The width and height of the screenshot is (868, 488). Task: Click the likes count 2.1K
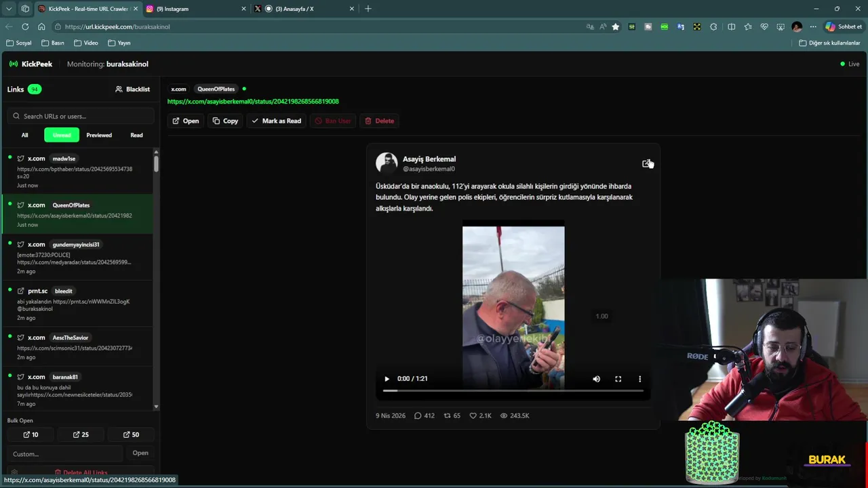point(480,415)
